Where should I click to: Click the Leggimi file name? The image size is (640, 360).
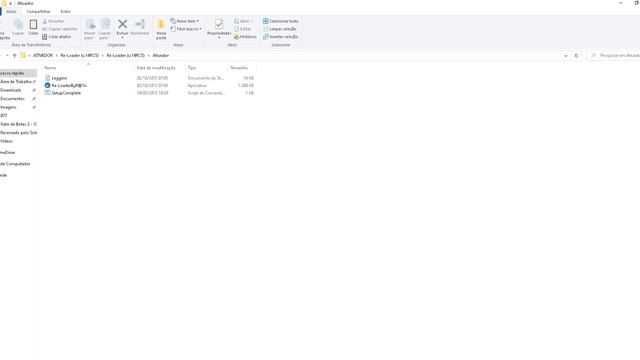click(59, 78)
